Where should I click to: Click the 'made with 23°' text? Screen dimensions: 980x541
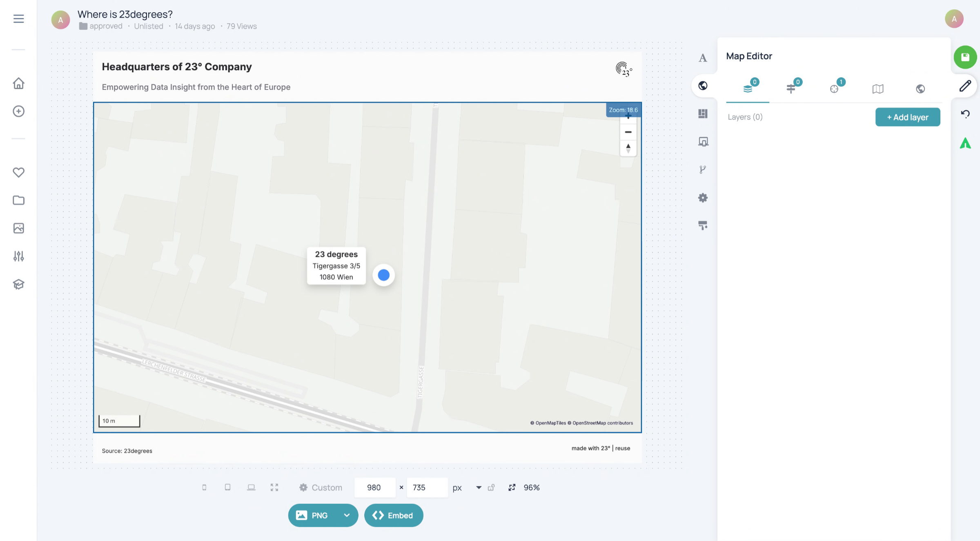[x=591, y=448]
